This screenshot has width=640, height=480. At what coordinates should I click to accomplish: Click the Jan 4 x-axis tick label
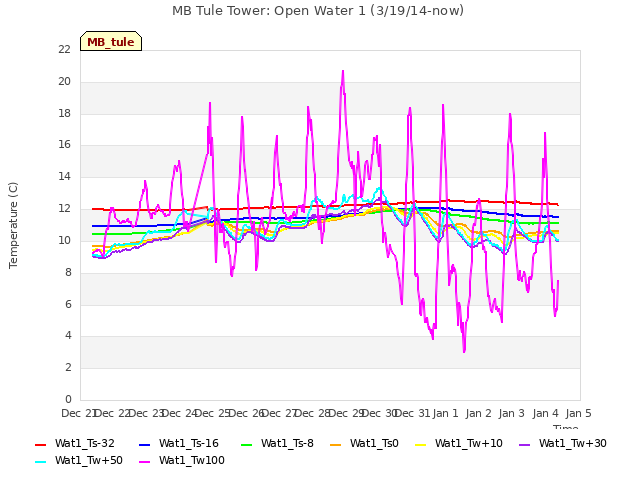coord(545,413)
